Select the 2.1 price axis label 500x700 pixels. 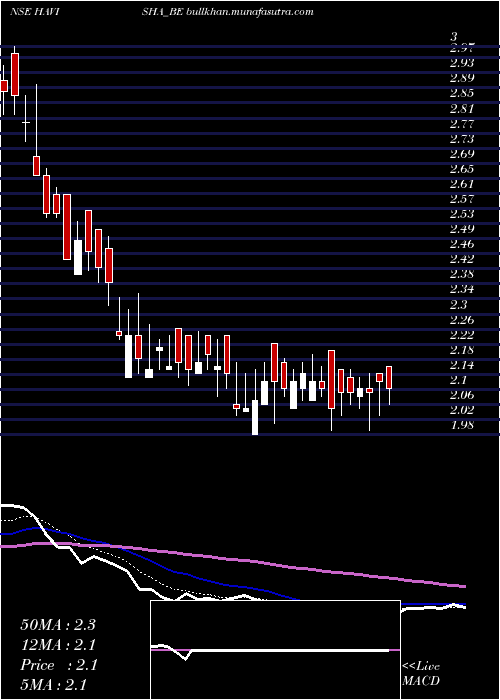[459, 380]
